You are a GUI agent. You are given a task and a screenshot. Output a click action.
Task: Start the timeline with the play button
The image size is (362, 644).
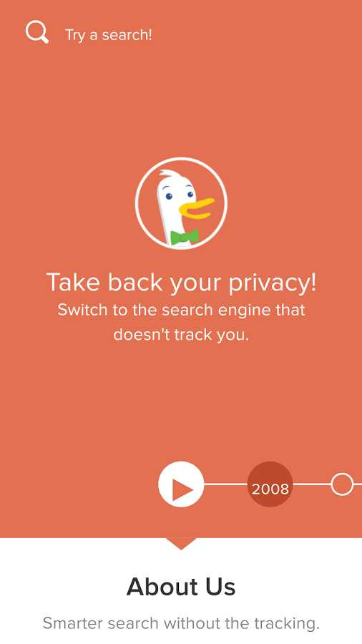(x=181, y=484)
